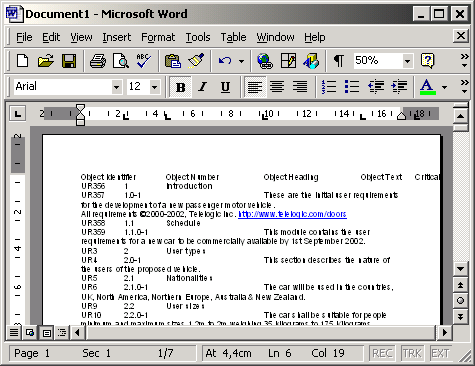Click the tab stop type selector on the ruler
Viewport: 475px width, 366px height.
click(x=17, y=114)
